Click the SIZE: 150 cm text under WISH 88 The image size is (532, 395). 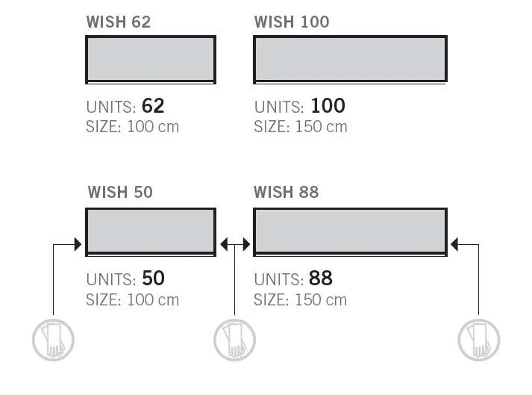tap(301, 299)
